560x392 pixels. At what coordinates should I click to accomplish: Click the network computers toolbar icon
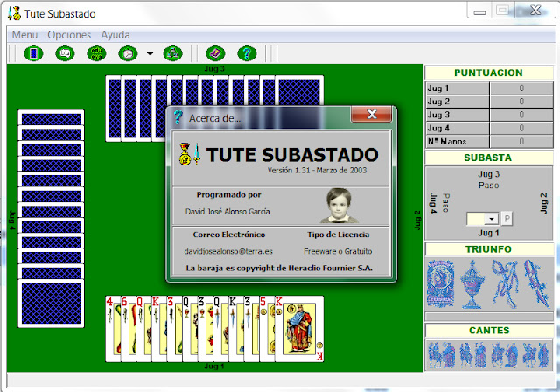pyautogui.click(x=173, y=54)
